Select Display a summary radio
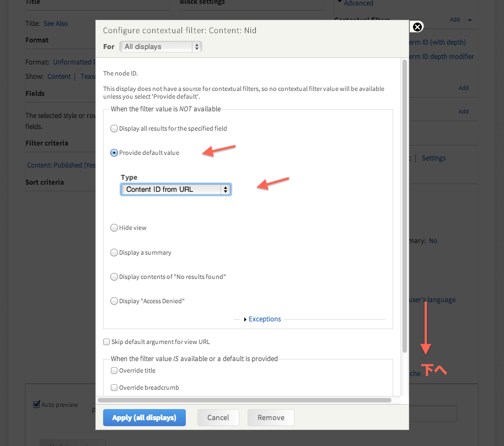 (x=114, y=252)
